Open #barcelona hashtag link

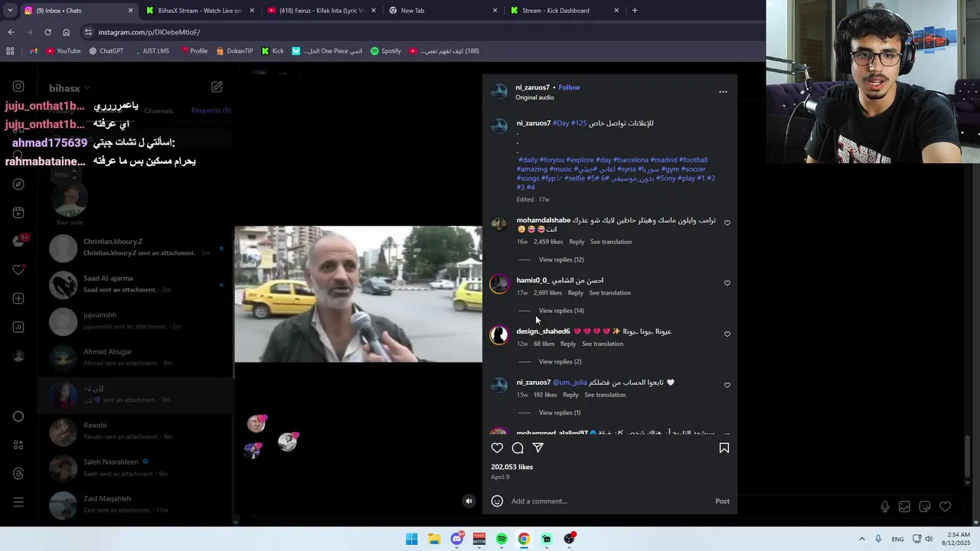631,160
